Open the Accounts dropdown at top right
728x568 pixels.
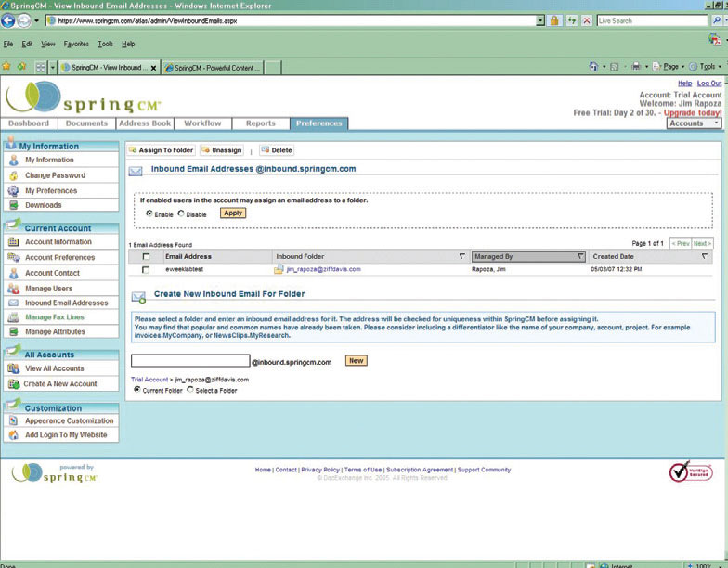pos(693,123)
